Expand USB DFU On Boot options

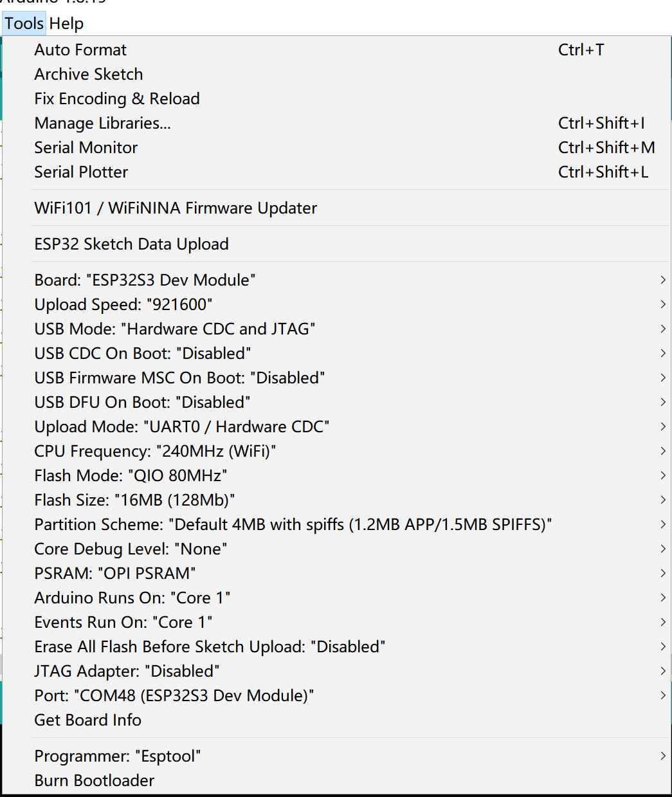[x=336, y=402]
